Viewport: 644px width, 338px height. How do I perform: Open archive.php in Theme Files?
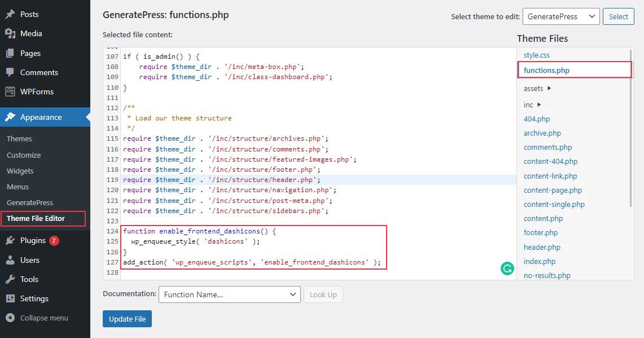pos(542,133)
